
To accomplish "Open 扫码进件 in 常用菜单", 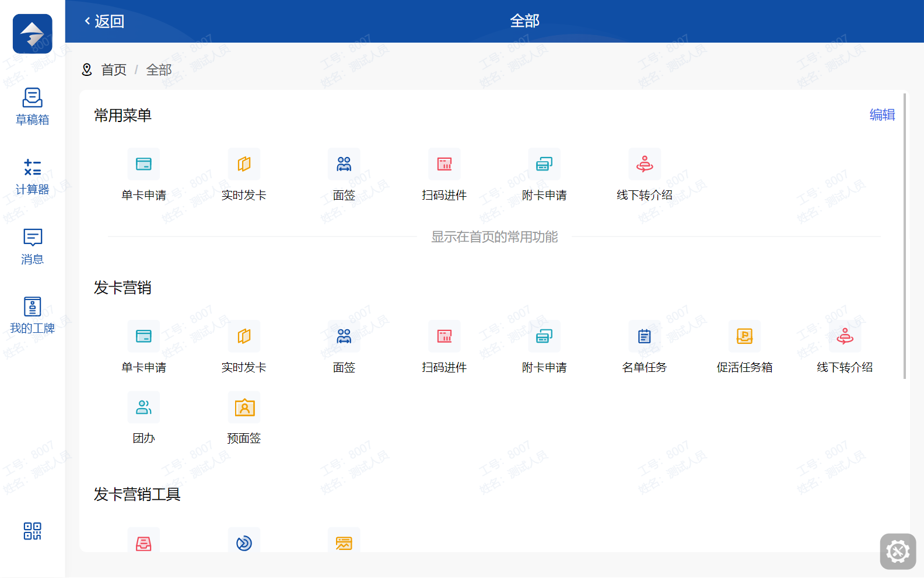I will pos(444,175).
